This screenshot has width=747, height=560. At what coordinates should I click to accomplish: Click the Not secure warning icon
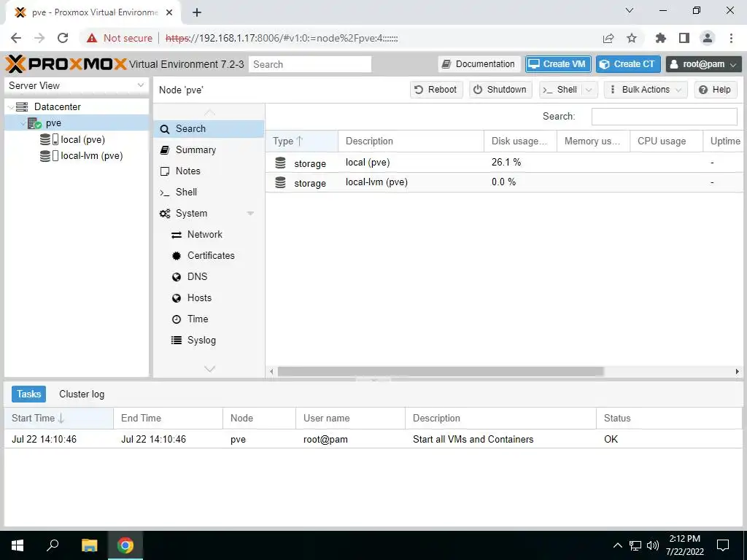point(92,38)
